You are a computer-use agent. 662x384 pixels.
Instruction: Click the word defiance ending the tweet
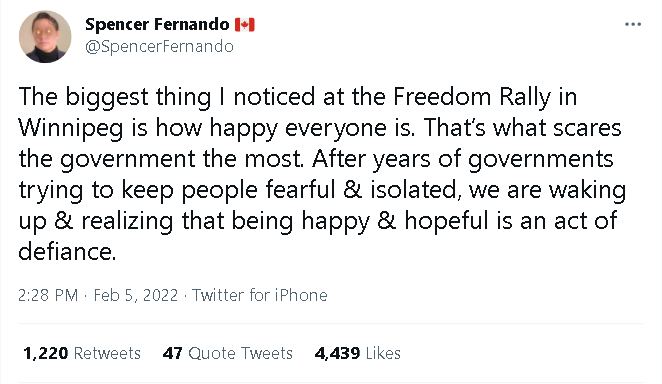tap(67, 251)
